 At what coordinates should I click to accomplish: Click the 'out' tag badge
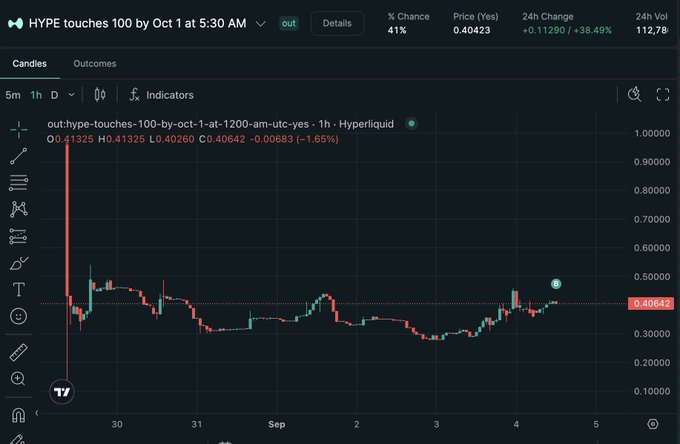[288, 23]
